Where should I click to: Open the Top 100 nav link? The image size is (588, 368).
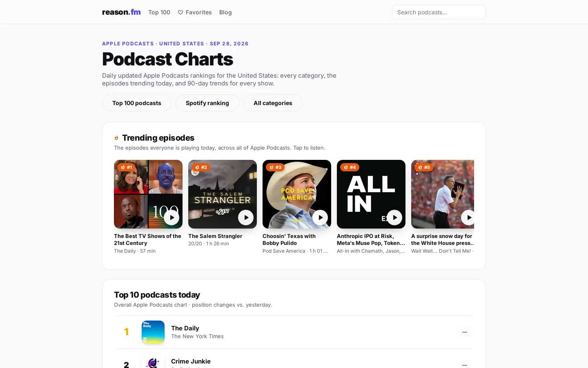click(x=159, y=12)
